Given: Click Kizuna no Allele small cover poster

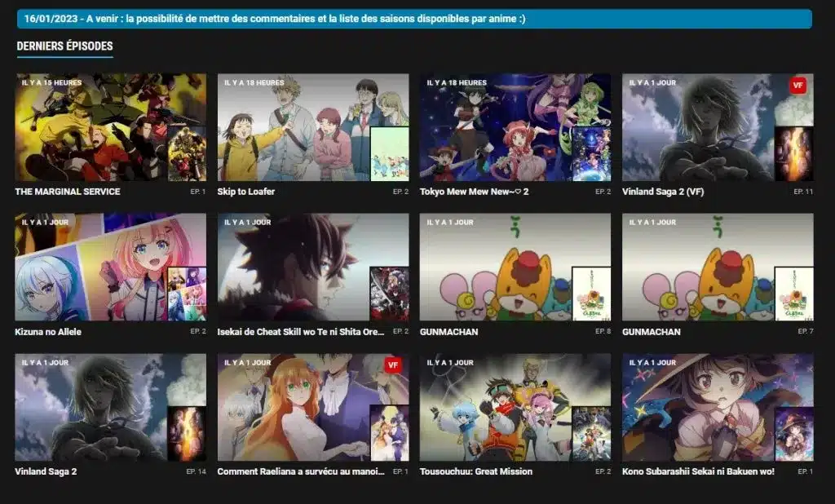Looking at the screenshot, I should coord(187,294).
